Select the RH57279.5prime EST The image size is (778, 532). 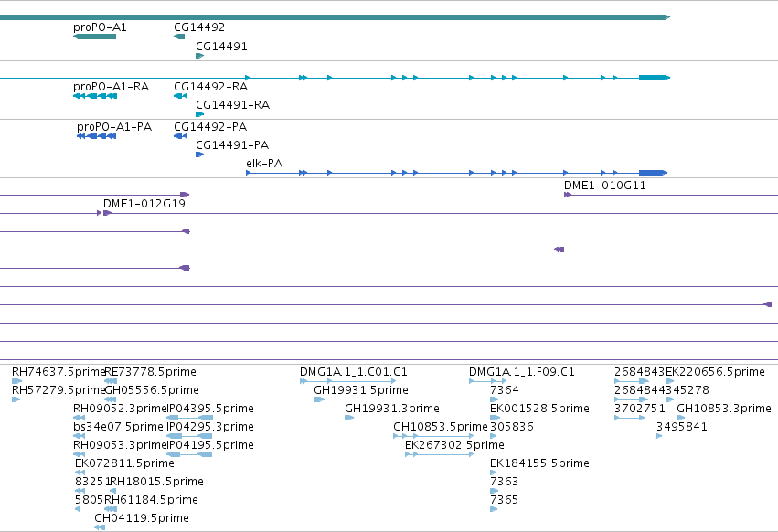(x=59, y=390)
